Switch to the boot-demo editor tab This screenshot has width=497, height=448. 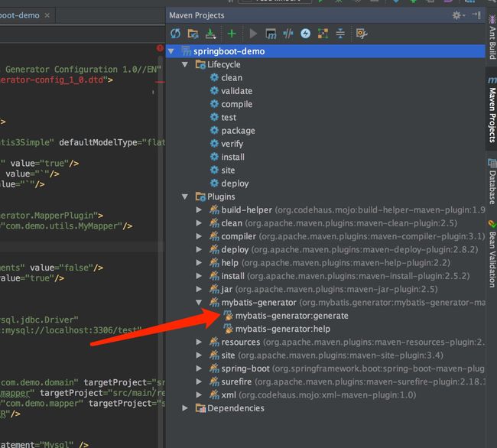[20, 15]
